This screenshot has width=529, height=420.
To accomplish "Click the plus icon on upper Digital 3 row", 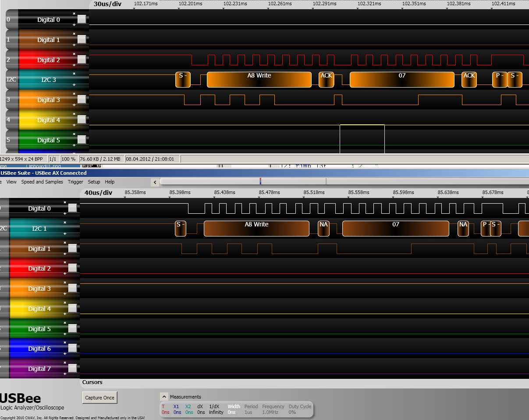I will coord(74,105).
